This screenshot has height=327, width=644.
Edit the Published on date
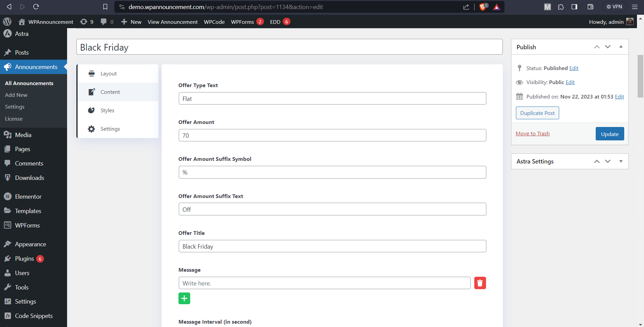[x=620, y=97]
